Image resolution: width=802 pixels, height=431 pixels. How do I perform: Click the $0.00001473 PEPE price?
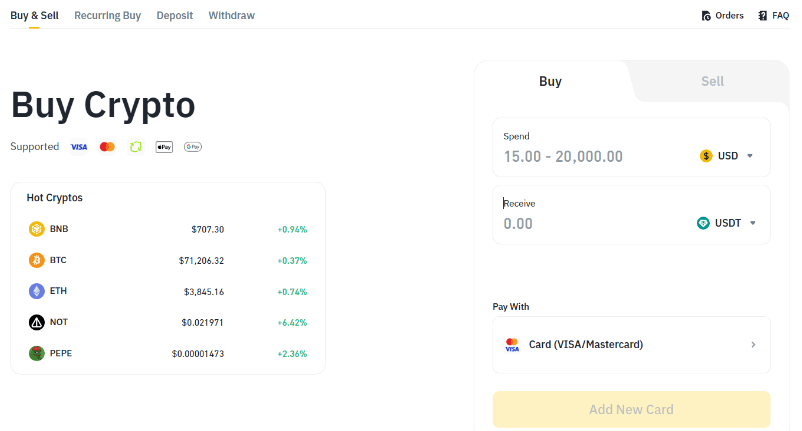pyautogui.click(x=198, y=354)
